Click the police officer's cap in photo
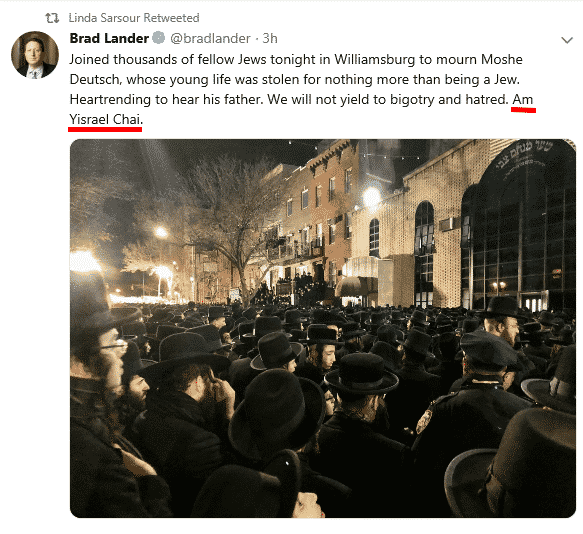 click(x=488, y=350)
